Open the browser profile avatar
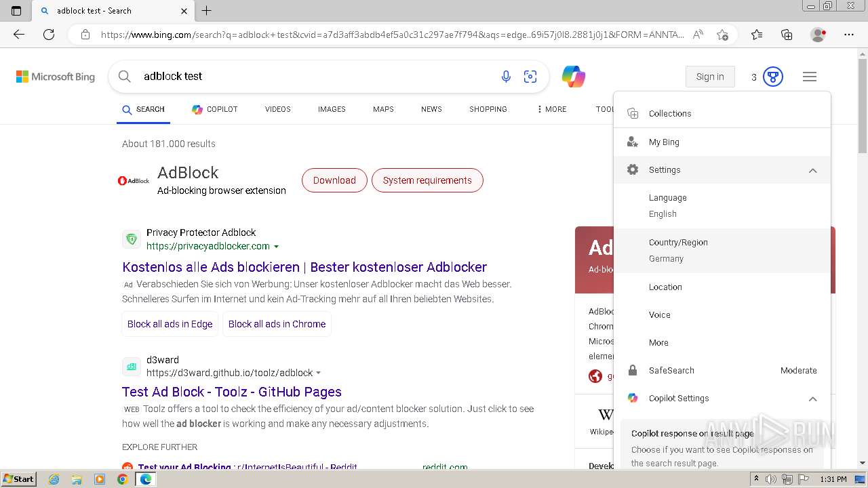 [x=818, y=35]
